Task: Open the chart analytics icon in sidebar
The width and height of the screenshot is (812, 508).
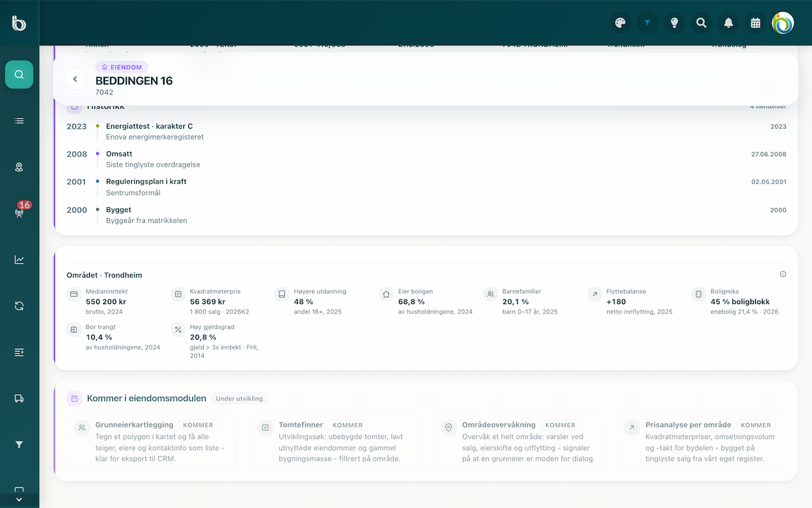Action: 19,259
